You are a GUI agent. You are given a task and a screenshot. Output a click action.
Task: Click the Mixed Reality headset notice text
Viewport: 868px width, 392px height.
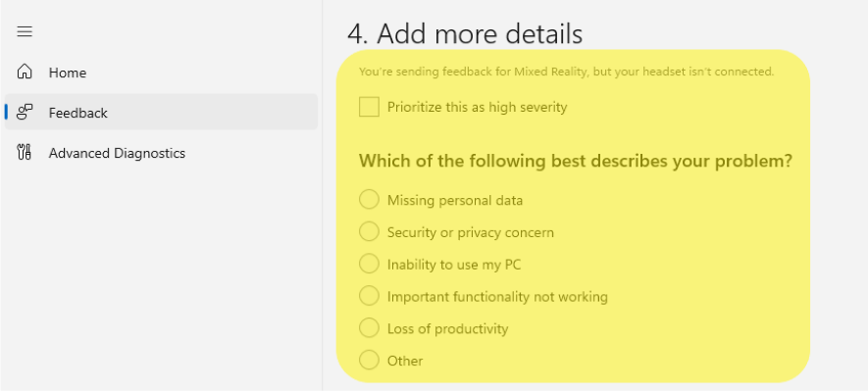pos(566,72)
